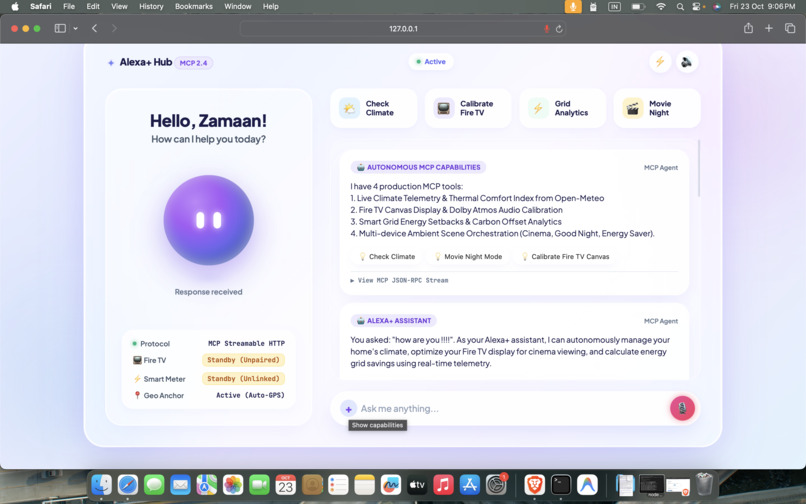
Task: Open Safari's share button
Action: pos(748,28)
